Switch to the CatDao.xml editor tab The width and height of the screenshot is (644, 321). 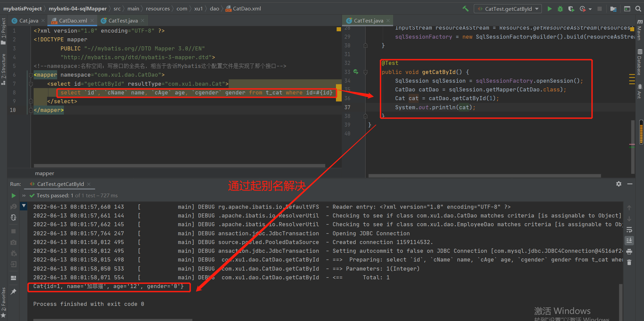73,21
